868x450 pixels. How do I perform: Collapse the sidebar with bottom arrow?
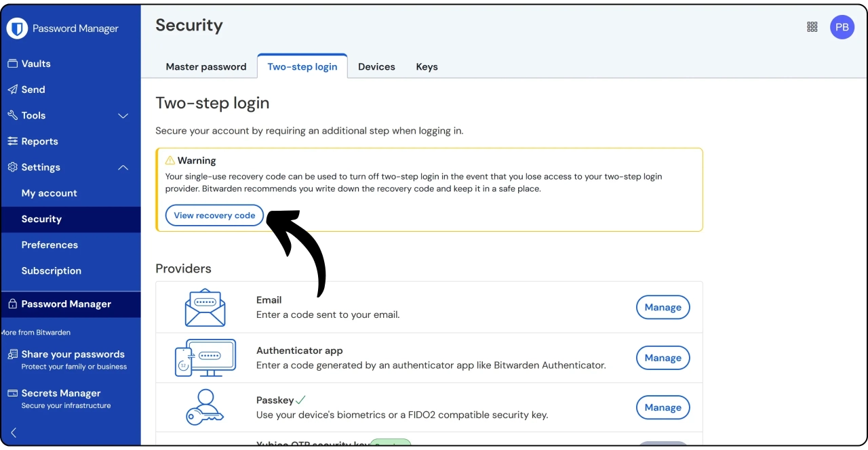click(x=14, y=432)
